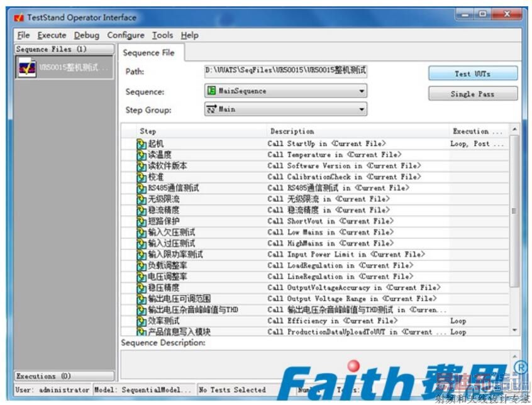Open the File menu
Image resolution: width=532 pixels, height=405 pixels.
(23, 35)
